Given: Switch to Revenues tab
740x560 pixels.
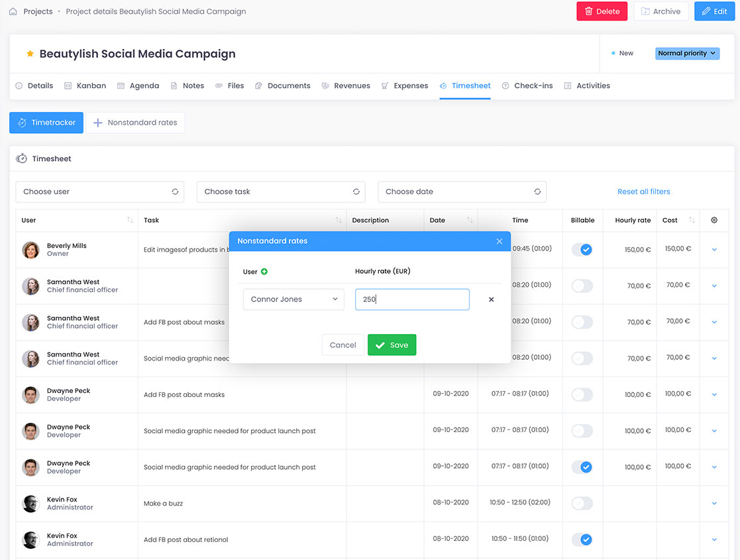Looking at the screenshot, I should point(346,85).
